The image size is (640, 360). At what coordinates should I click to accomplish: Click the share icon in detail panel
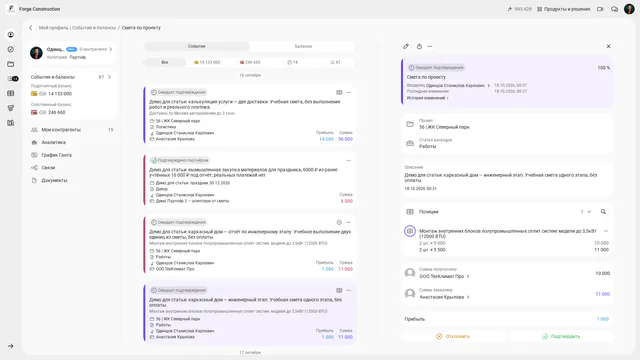click(x=419, y=47)
